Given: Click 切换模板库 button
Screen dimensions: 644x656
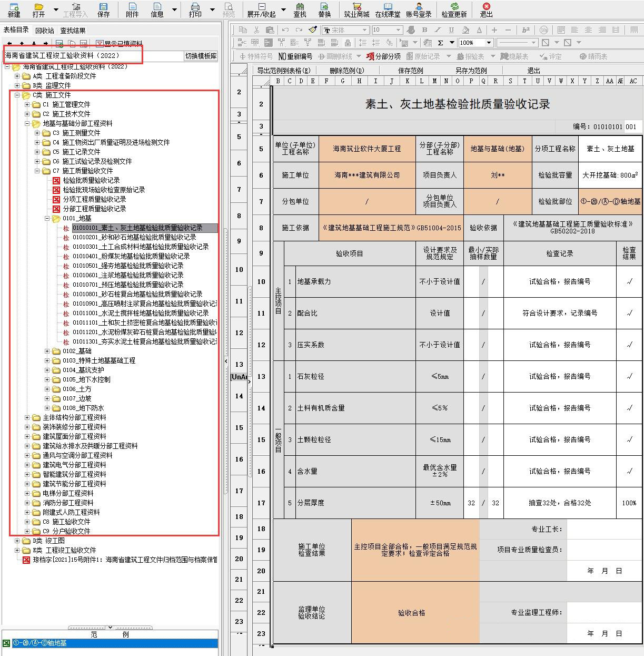Looking at the screenshot, I should click(201, 56).
